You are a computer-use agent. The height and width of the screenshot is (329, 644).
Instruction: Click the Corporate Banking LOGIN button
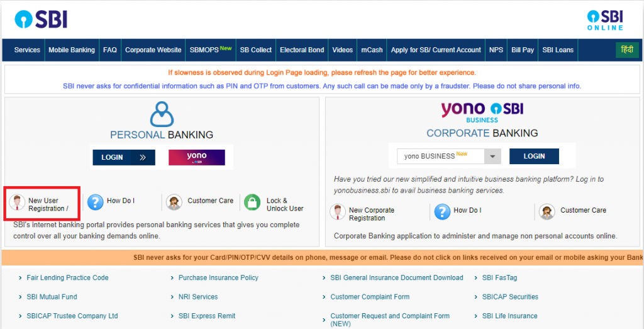tap(534, 156)
